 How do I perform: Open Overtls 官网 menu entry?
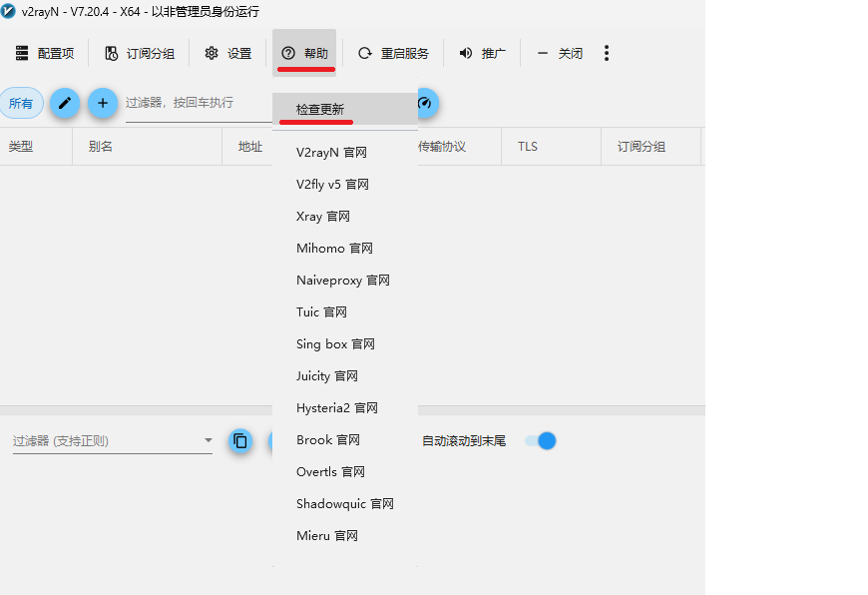[345, 472]
